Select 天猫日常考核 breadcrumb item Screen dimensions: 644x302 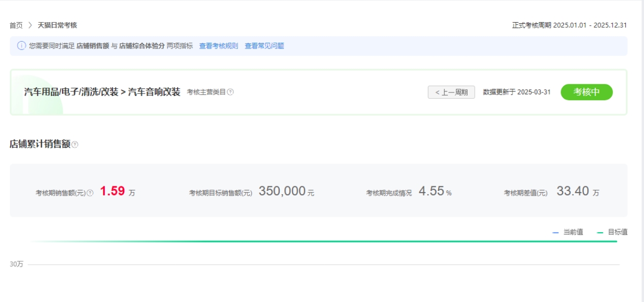[x=57, y=25]
